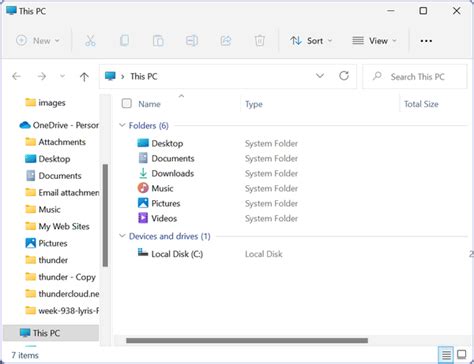Select images folder in sidebar

(52, 103)
